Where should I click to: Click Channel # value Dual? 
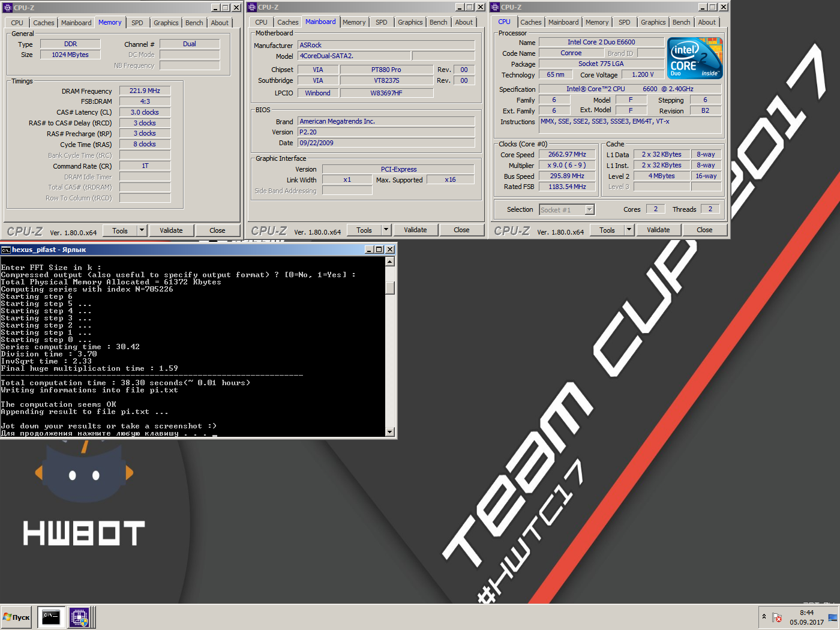(190, 44)
